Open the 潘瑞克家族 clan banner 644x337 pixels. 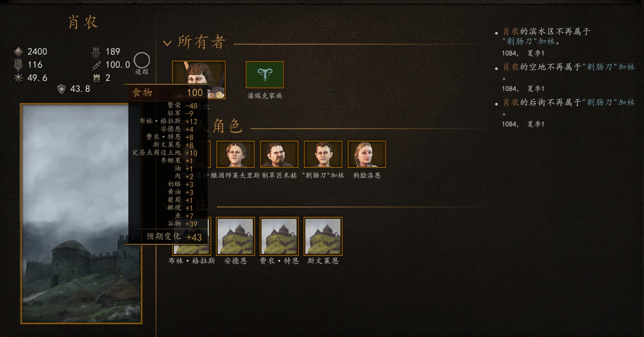coord(265,74)
